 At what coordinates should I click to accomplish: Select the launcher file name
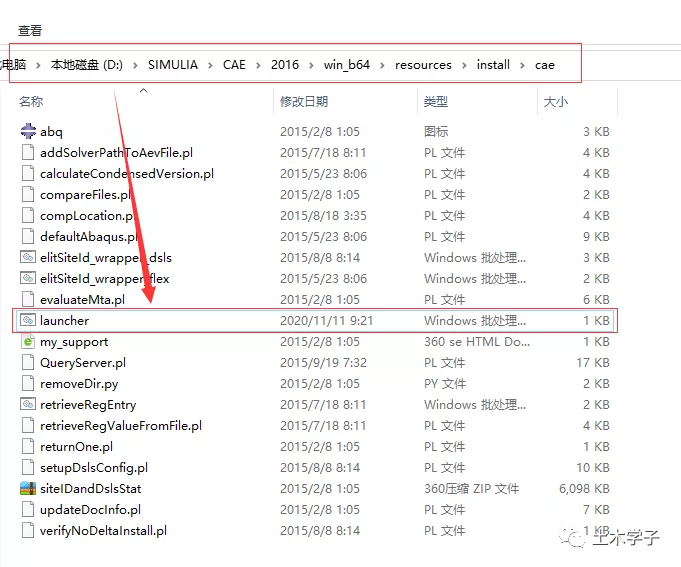tap(64, 320)
